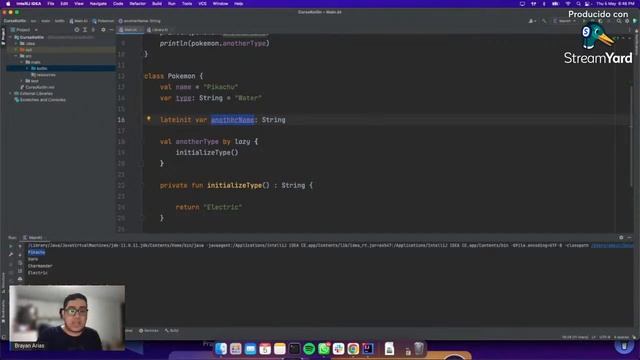Open Run panel gear settings
This screenshot has height=360, width=640.
tap(621, 238)
